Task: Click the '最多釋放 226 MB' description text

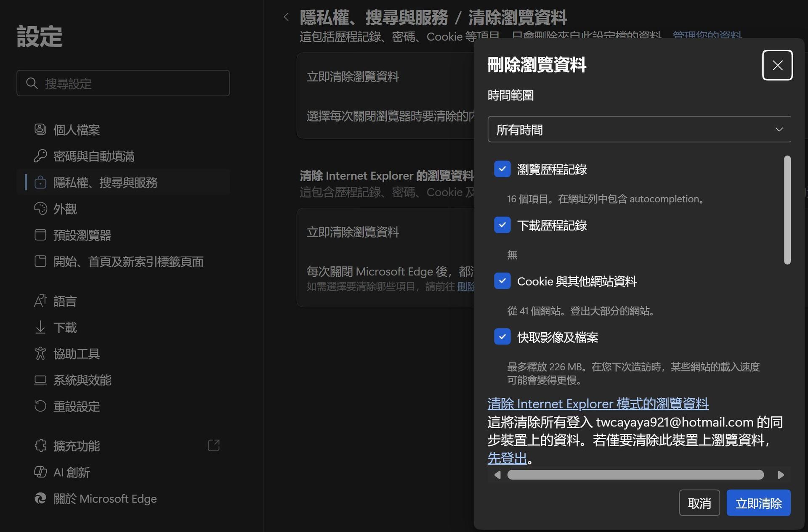Action: point(633,373)
